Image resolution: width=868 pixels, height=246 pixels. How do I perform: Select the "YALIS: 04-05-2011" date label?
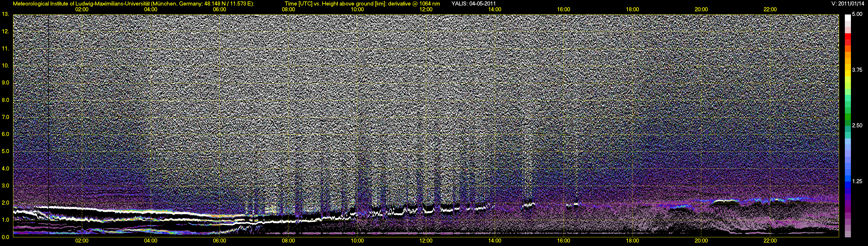pyautogui.click(x=473, y=4)
